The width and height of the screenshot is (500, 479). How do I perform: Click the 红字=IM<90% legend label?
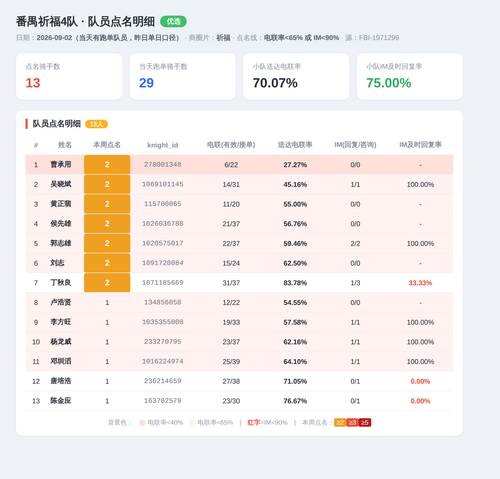267,422
